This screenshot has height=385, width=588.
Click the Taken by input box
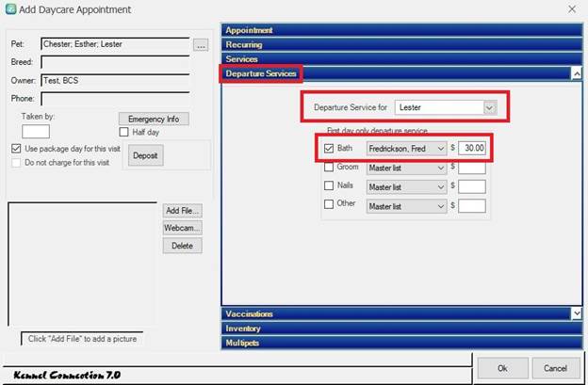[x=36, y=132]
